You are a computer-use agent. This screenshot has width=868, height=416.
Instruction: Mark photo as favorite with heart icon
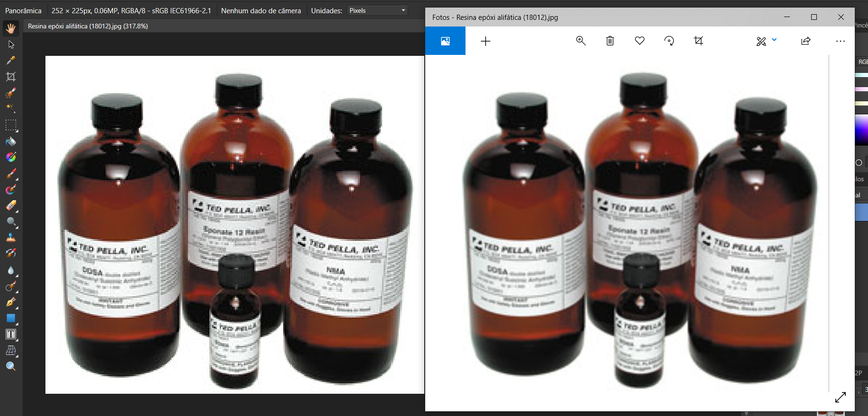click(x=640, y=41)
